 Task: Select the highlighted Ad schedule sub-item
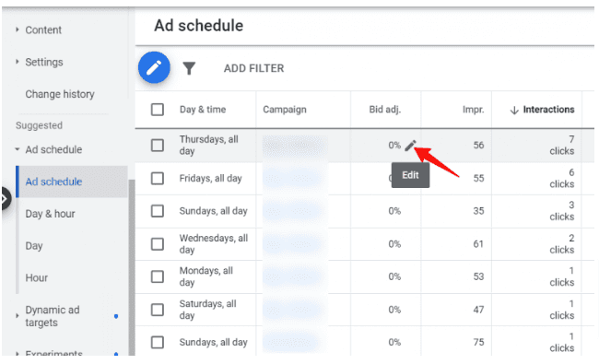click(x=72, y=182)
